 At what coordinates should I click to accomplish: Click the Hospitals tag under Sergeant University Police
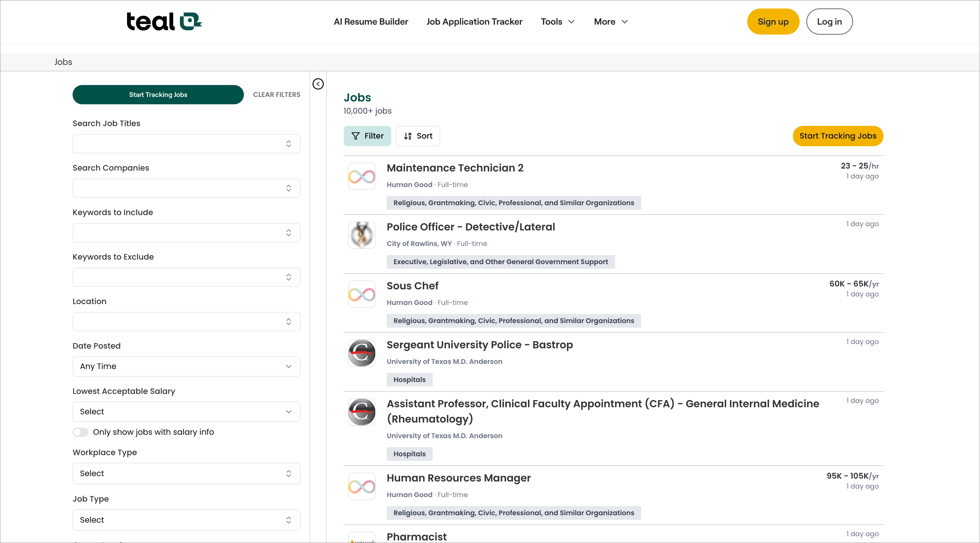tap(409, 380)
